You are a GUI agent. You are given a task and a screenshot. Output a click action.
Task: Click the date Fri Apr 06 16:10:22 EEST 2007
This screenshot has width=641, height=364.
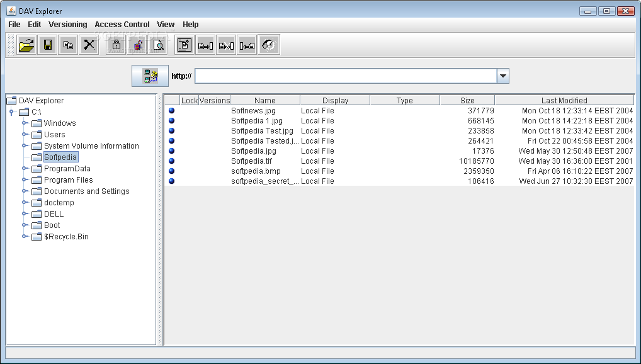(580, 171)
